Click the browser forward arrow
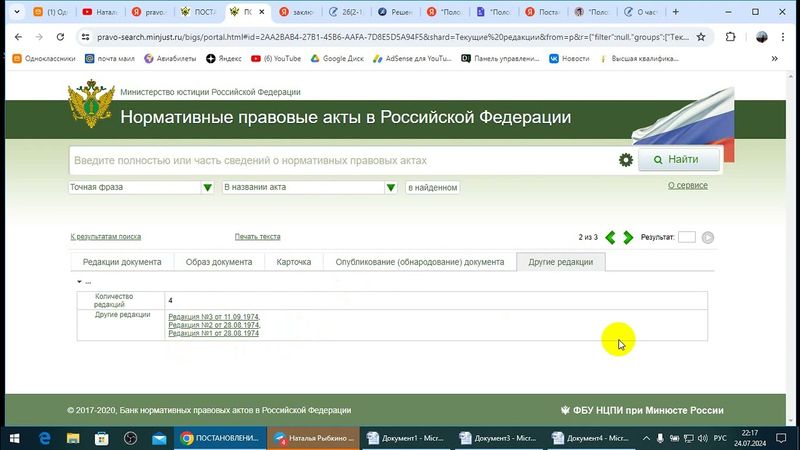Screen dimensions: 800x450 coord(39,37)
